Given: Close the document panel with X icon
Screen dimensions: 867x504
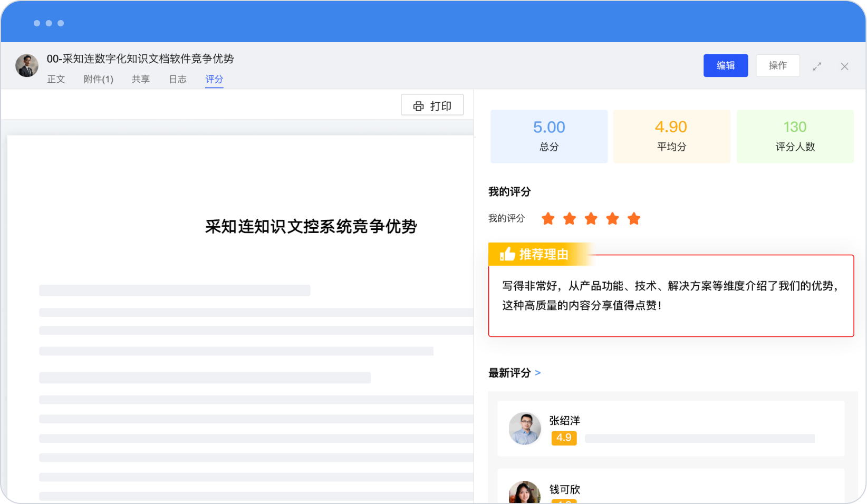Looking at the screenshot, I should (844, 66).
